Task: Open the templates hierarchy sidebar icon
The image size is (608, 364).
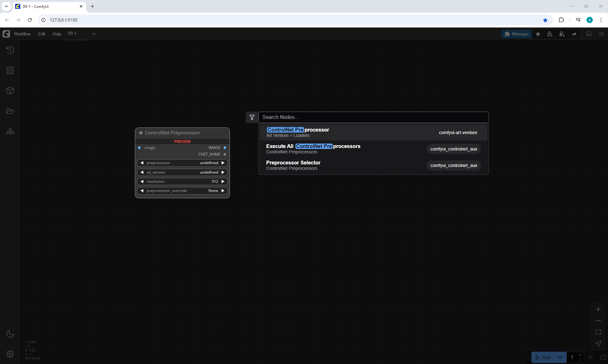Action: click(10, 131)
